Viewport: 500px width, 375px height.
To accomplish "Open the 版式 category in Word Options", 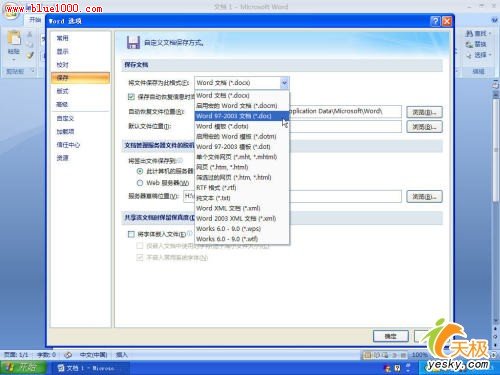I will point(80,91).
